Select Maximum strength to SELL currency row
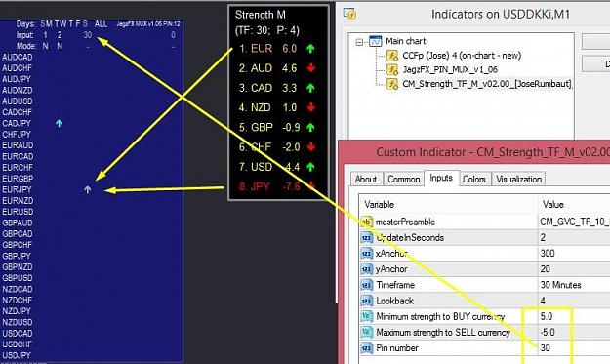This screenshot has width=610, height=364. [x=443, y=333]
